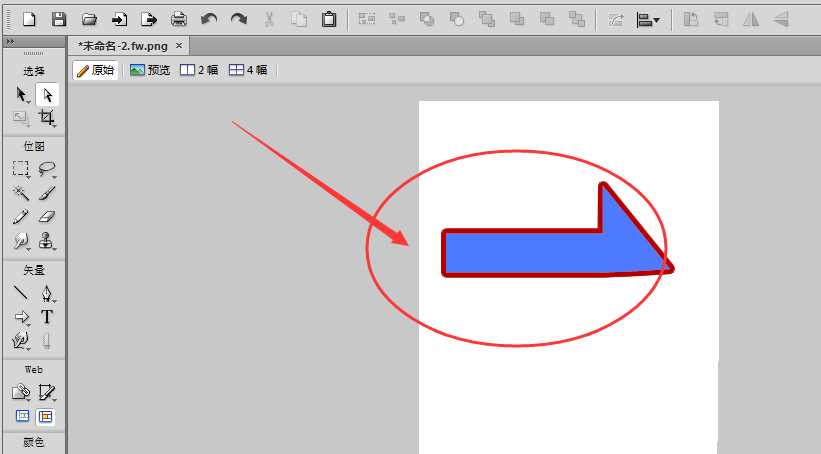Select the Crop tool
Screen dimensions: 821x454
click(47, 117)
